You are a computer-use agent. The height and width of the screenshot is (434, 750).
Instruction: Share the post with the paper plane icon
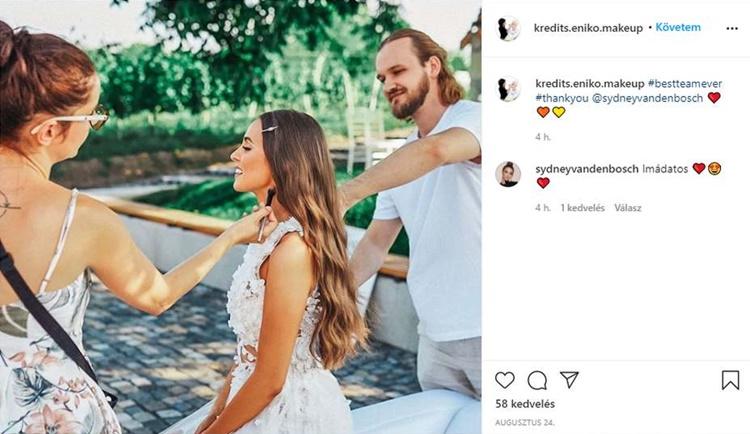tap(569, 380)
